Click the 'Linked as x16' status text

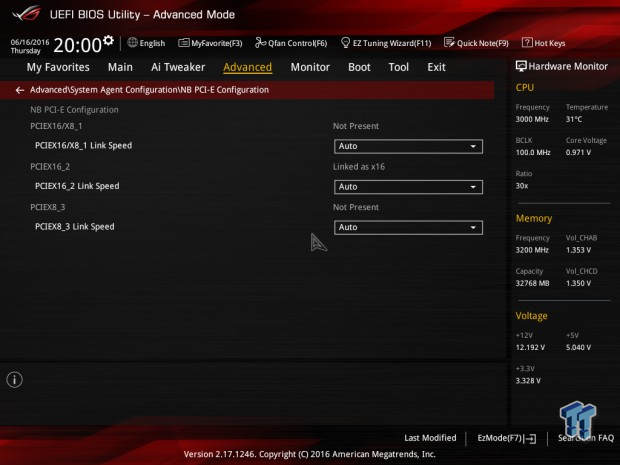pyautogui.click(x=359, y=166)
